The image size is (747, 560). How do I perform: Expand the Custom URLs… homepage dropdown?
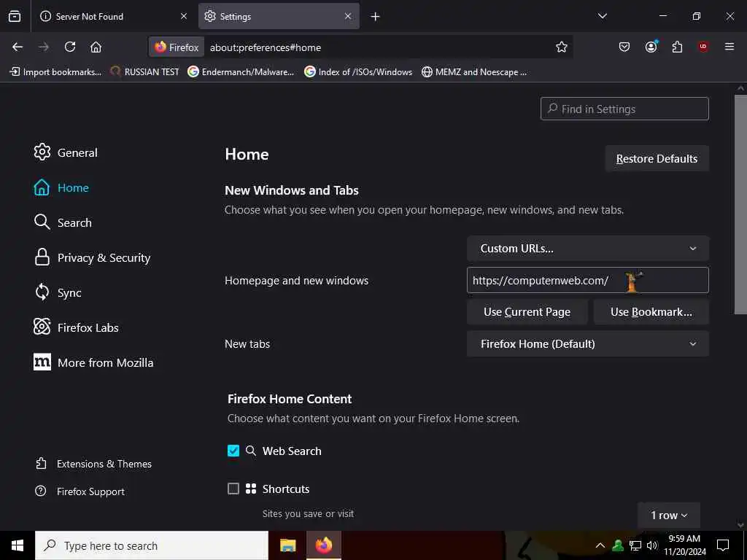pyautogui.click(x=587, y=249)
